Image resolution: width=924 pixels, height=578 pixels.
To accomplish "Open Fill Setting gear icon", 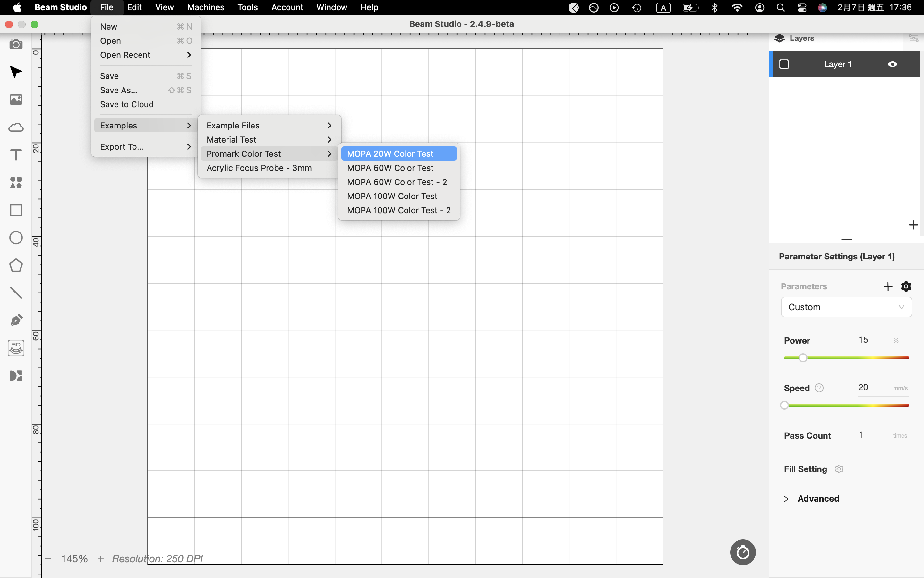I will [839, 469].
